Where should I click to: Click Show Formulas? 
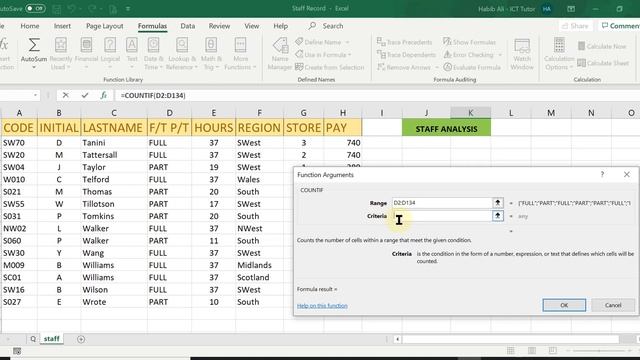pyautogui.click(x=469, y=42)
